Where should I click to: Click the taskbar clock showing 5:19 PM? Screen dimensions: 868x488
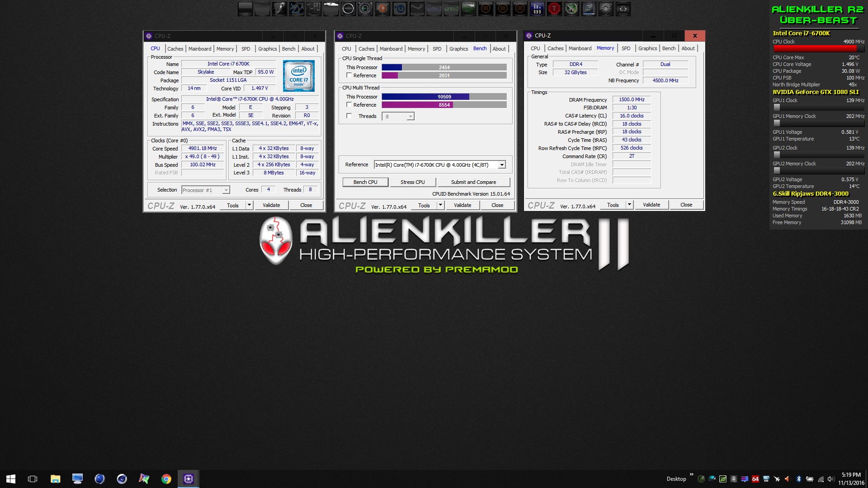coord(851,479)
